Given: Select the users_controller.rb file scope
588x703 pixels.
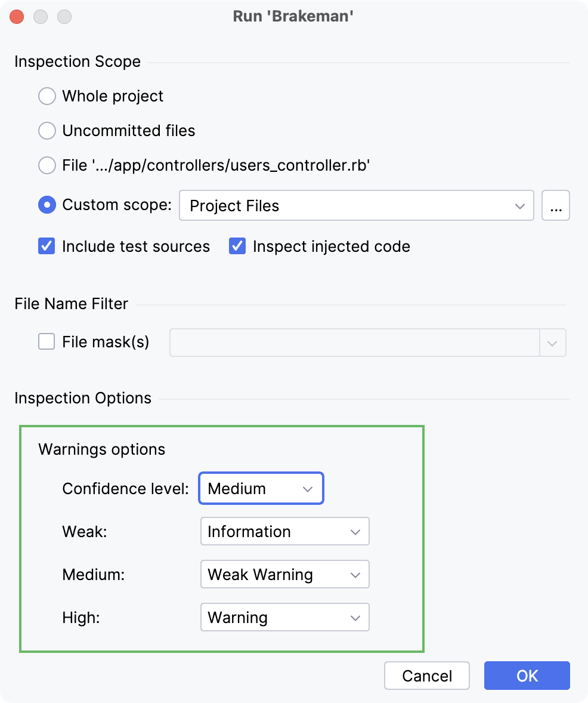Looking at the screenshot, I should coord(47,165).
